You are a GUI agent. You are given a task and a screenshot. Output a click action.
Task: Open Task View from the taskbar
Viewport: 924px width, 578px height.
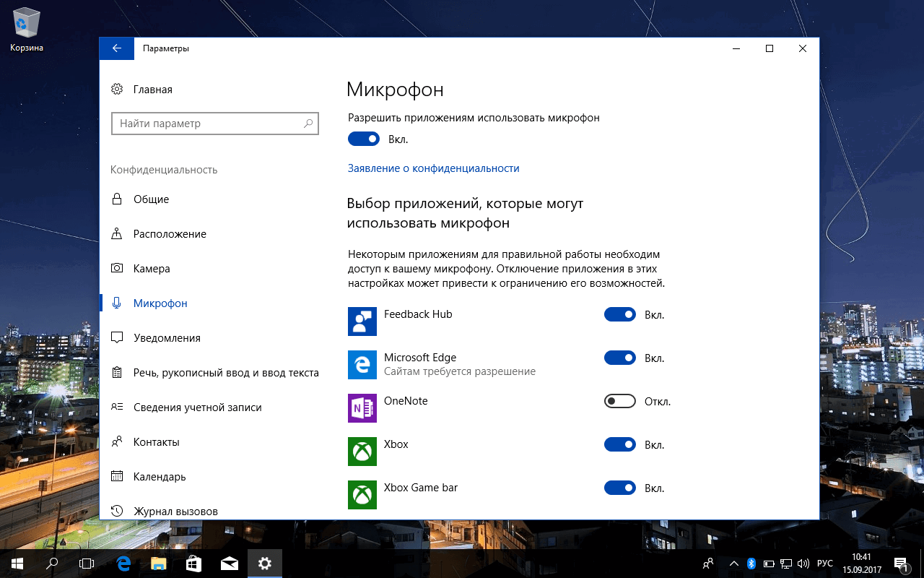(x=87, y=563)
